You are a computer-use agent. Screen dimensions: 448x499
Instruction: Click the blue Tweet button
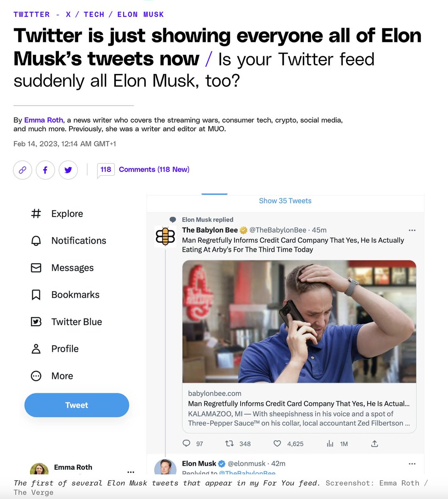click(x=77, y=405)
